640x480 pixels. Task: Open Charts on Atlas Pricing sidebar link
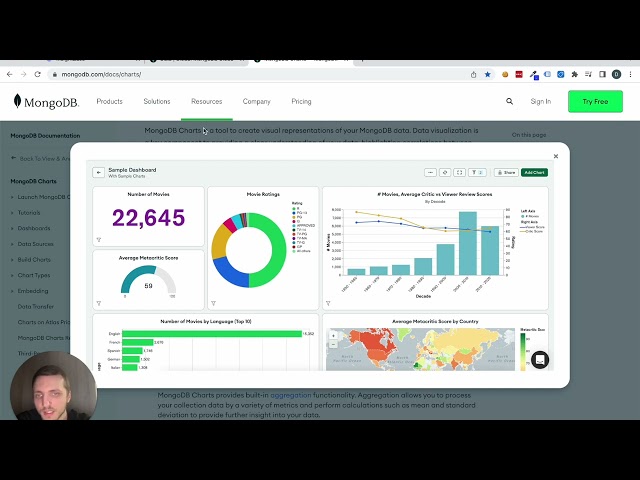(44, 322)
